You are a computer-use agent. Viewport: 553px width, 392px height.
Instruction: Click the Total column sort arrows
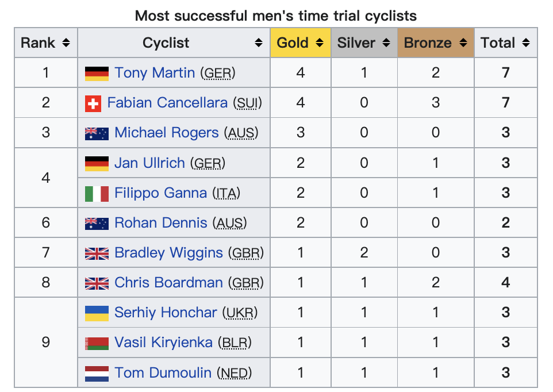pos(526,43)
